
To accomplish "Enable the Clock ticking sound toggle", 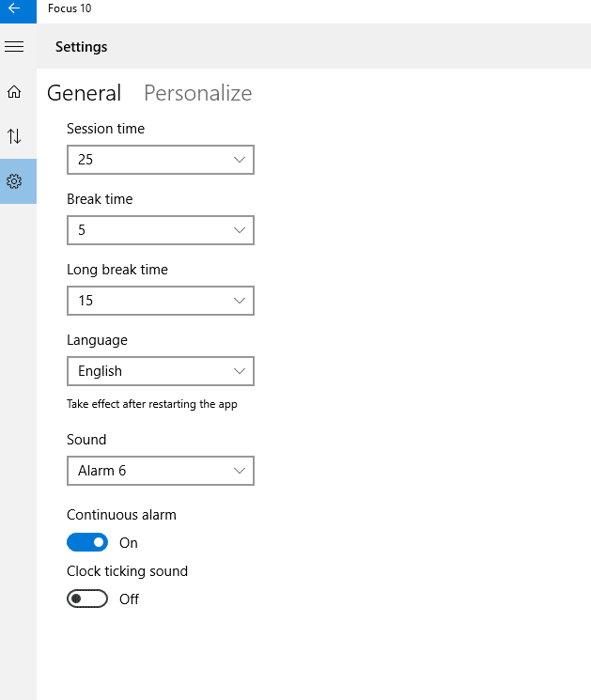I will (87, 599).
